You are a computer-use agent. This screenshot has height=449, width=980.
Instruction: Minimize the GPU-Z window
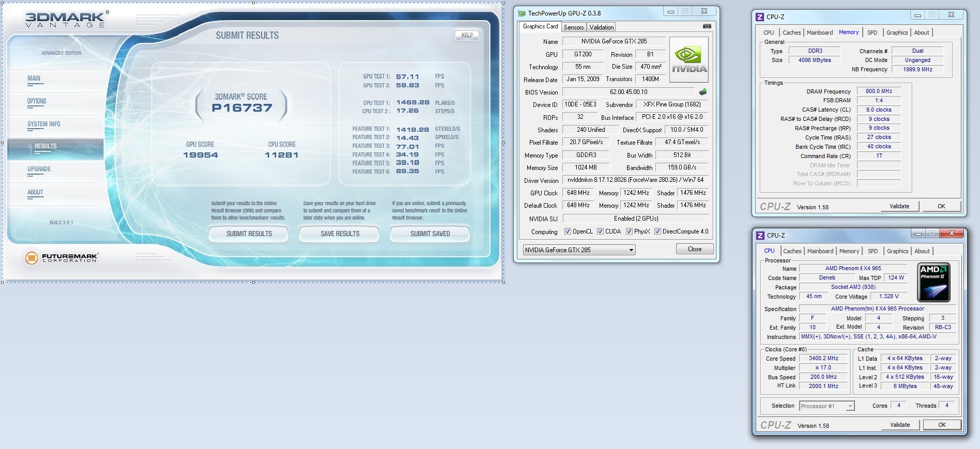coord(671,11)
